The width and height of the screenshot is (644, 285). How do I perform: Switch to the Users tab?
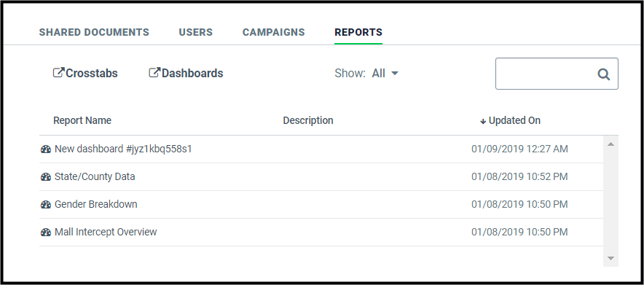(x=195, y=33)
